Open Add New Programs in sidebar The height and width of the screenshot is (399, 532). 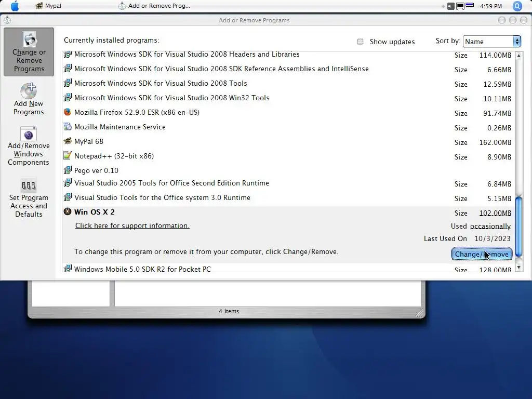(x=29, y=99)
